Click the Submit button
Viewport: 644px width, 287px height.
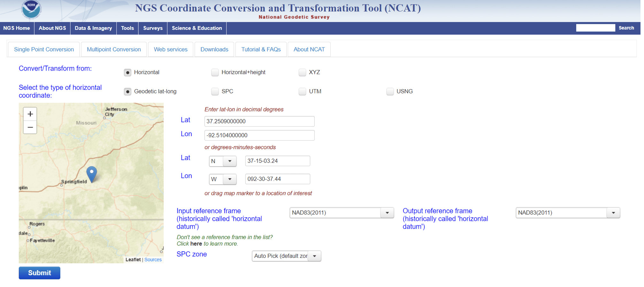40,273
